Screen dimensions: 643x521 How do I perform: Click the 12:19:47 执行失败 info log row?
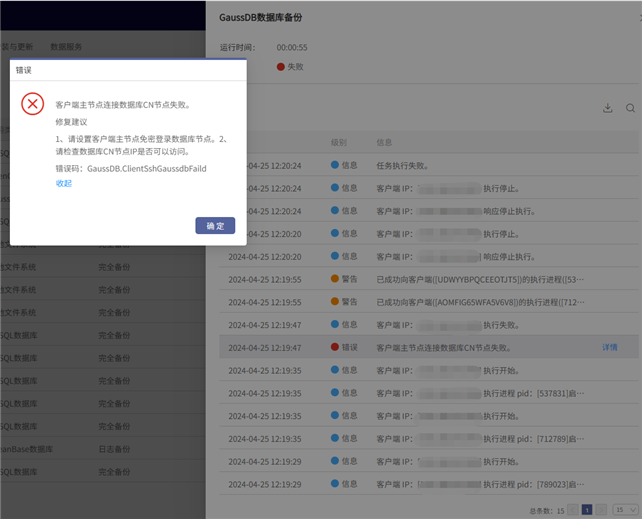[429, 325]
